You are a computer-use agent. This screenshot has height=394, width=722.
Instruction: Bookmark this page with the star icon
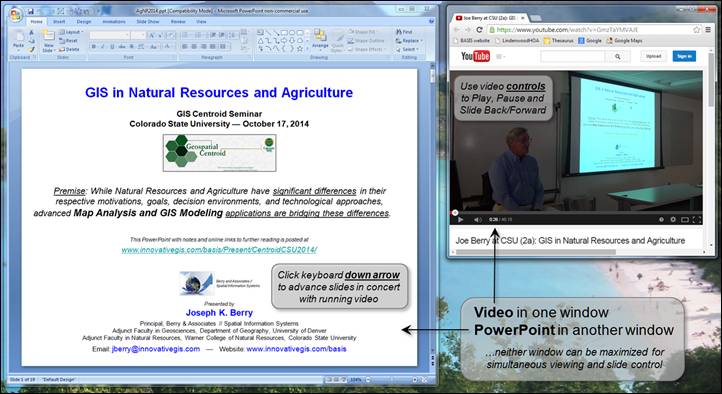(x=697, y=29)
